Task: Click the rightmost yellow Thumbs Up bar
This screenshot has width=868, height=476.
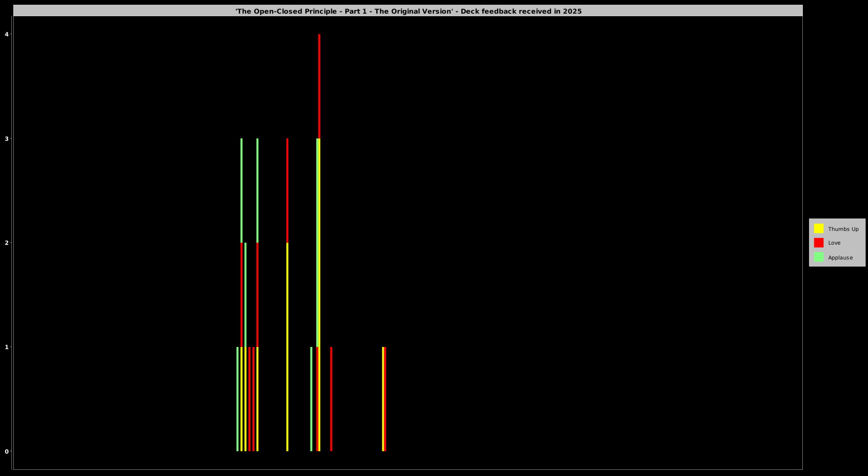Action: [382, 399]
